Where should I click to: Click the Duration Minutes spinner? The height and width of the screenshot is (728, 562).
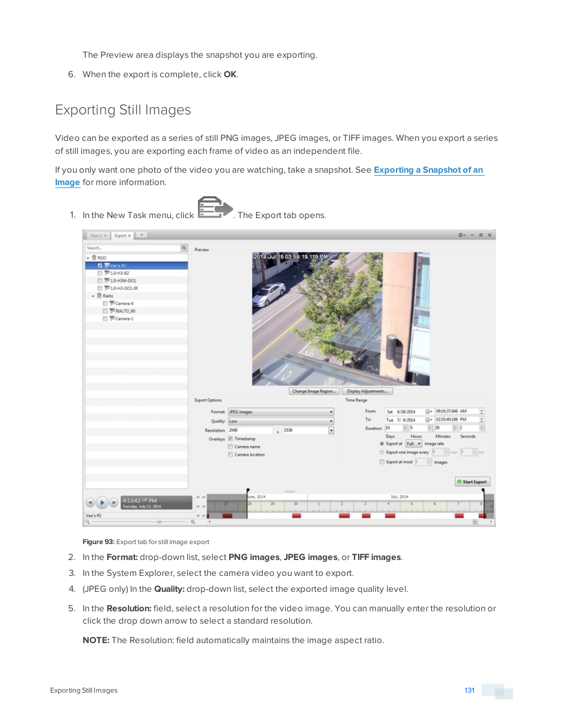tap(455, 428)
